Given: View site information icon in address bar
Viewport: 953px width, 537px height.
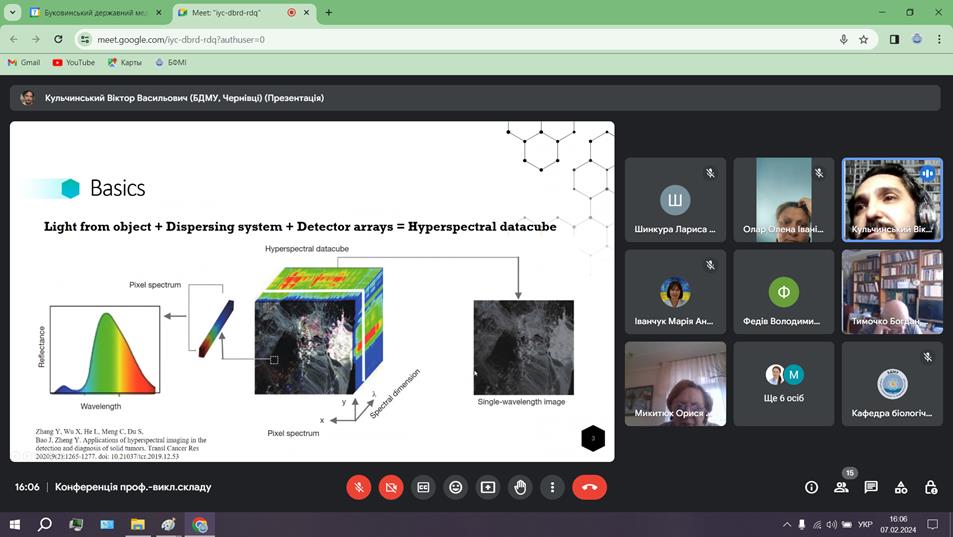Looking at the screenshot, I should pos(85,39).
